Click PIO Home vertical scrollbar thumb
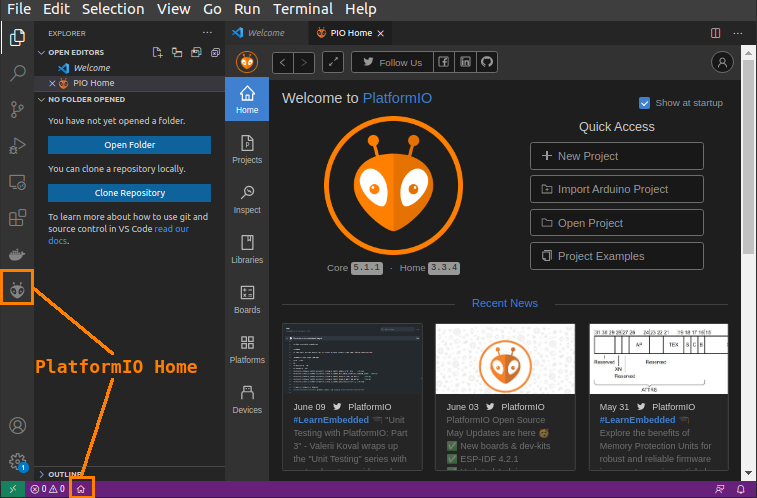757x498 pixels. [748, 157]
